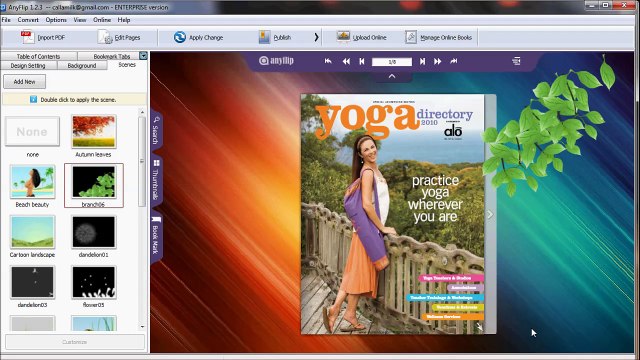Viewport: 640px width, 360px height.
Task: Open the Help menu
Action: [x=124, y=20]
